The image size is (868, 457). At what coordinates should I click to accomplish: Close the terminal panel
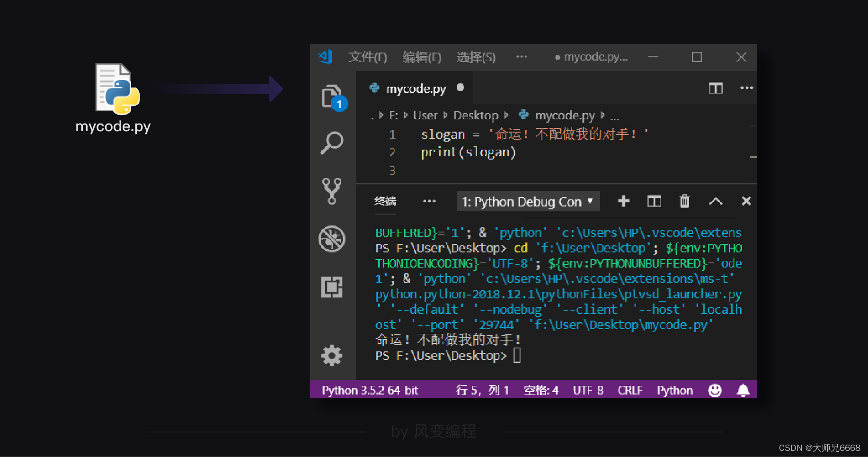[x=746, y=201]
